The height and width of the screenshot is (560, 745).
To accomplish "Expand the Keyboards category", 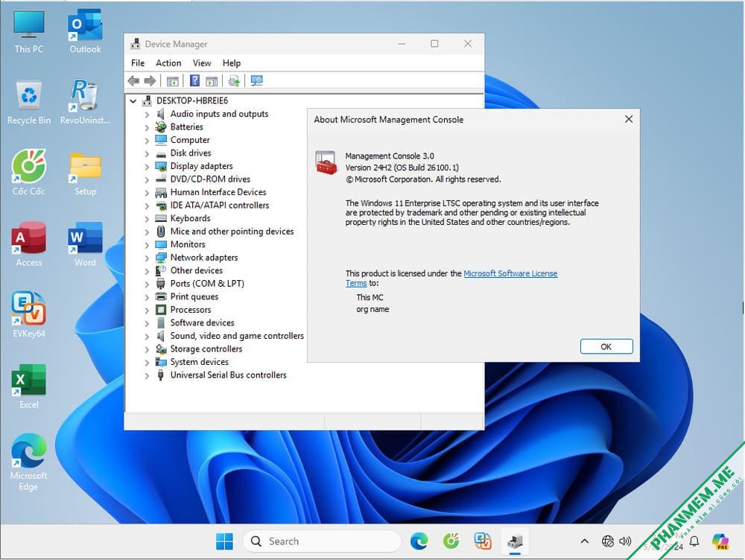I will tap(147, 219).
